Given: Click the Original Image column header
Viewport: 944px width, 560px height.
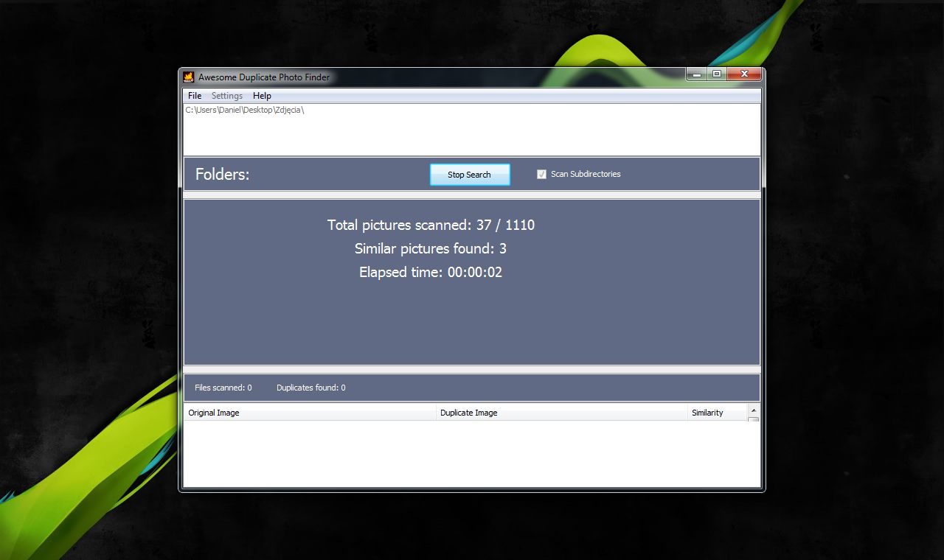Looking at the screenshot, I should [x=310, y=413].
